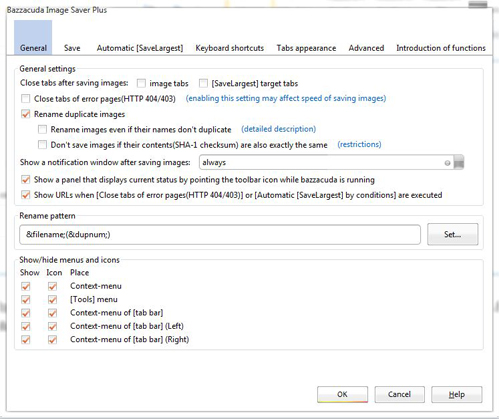Viewport: 499px width, 419px height.
Task: Go to Keyboard shortcuts tab
Action: (230, 48)
